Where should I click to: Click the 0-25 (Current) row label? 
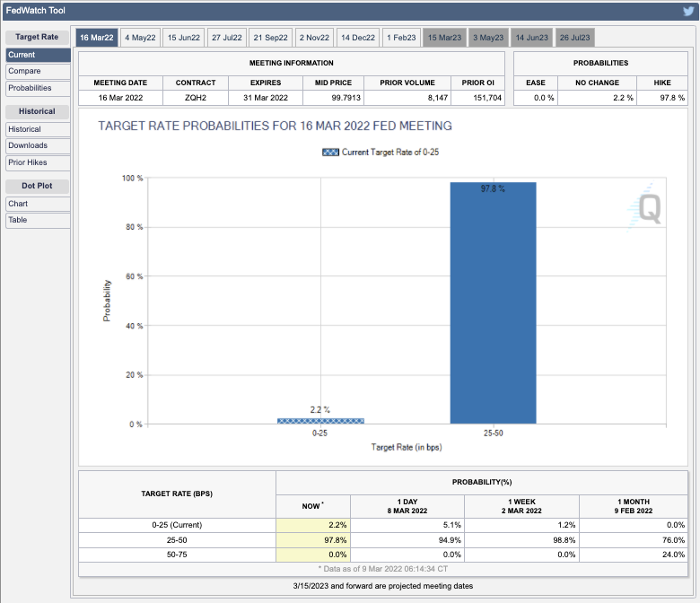pyautogui.click(x=177, y=525)
